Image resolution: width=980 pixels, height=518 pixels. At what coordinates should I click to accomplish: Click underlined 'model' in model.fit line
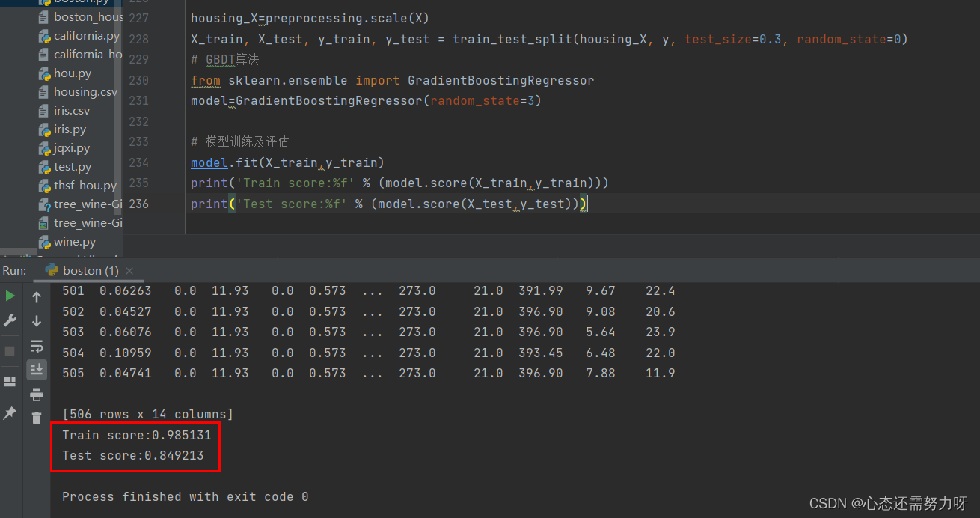[x=209, y=162]
